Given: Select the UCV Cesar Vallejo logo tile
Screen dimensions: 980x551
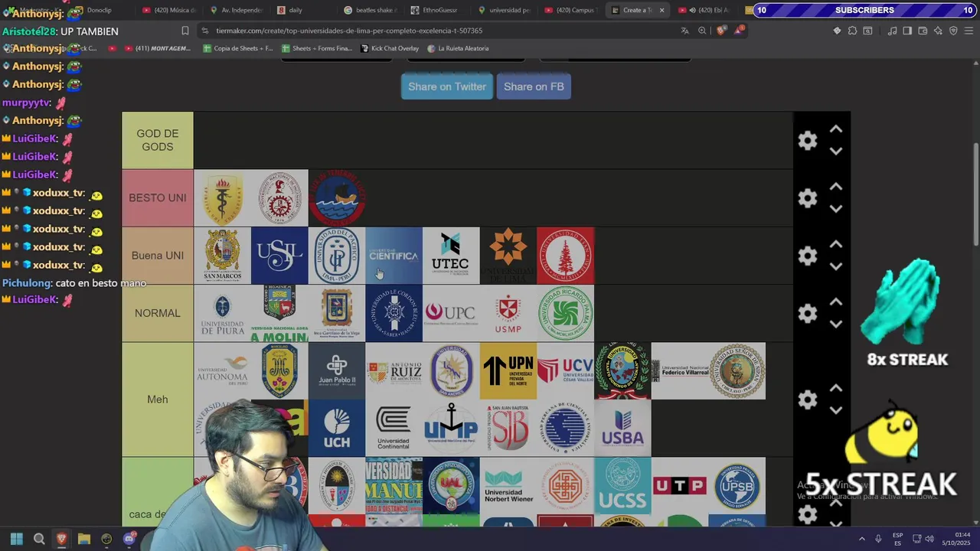Looking at the screenshot, I should (x=565, y=371).
